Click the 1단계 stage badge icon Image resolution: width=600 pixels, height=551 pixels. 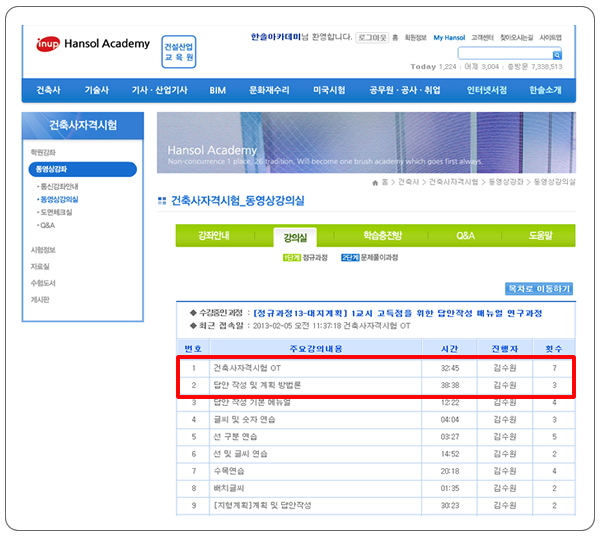coord(292,258)
